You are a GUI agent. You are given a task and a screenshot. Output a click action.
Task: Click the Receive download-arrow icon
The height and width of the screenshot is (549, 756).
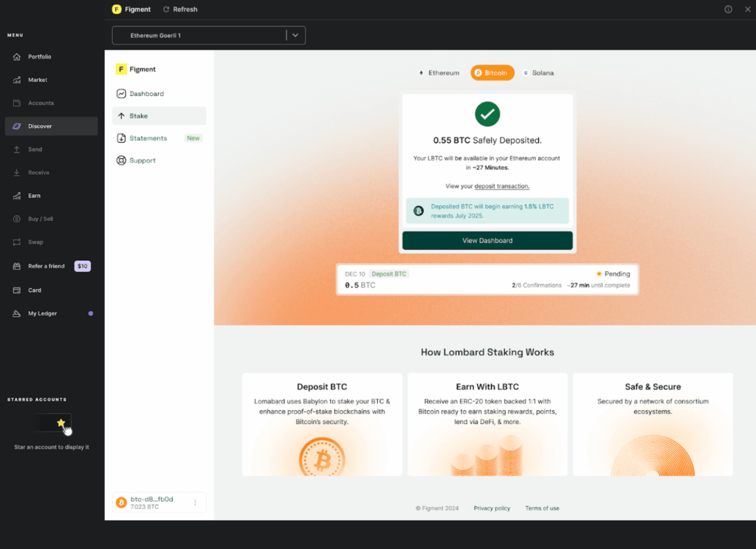tap(17, 172)
